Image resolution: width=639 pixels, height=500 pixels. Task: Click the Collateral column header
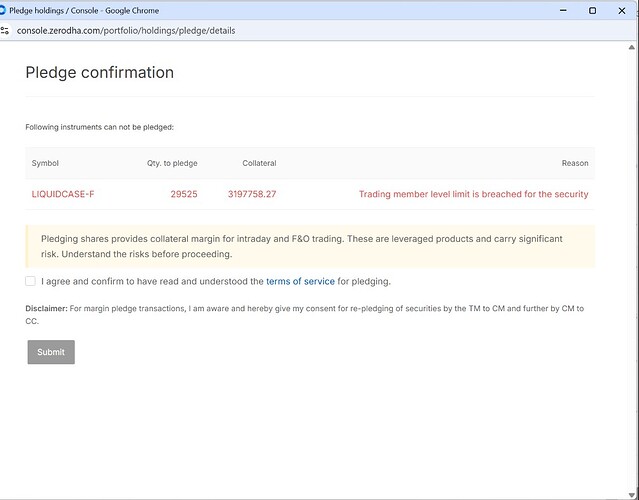(259, 163)
